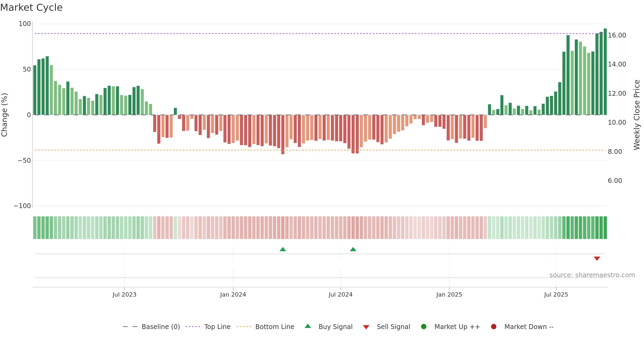Click the Jul 2024 x-axis label
The height and width of the screenshot is (362, 644).
click(x=341, y=295)
